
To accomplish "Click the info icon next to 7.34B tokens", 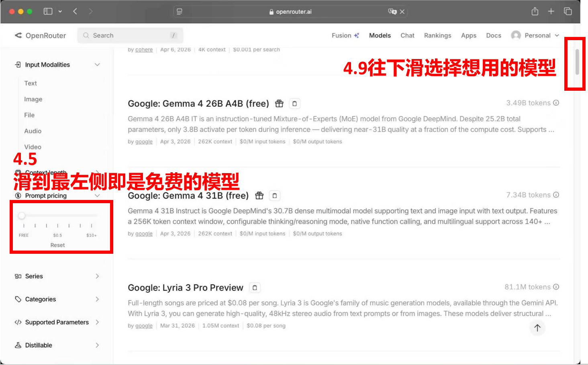I will pyautogui.click(x=556, y=195).
